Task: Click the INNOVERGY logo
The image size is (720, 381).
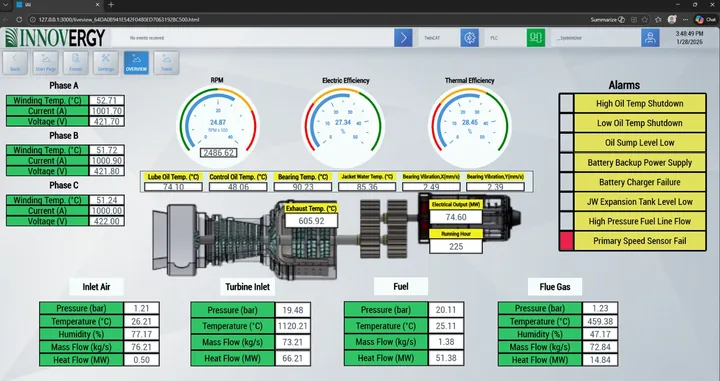Action: pyautogui.click(x=55, y=38)
